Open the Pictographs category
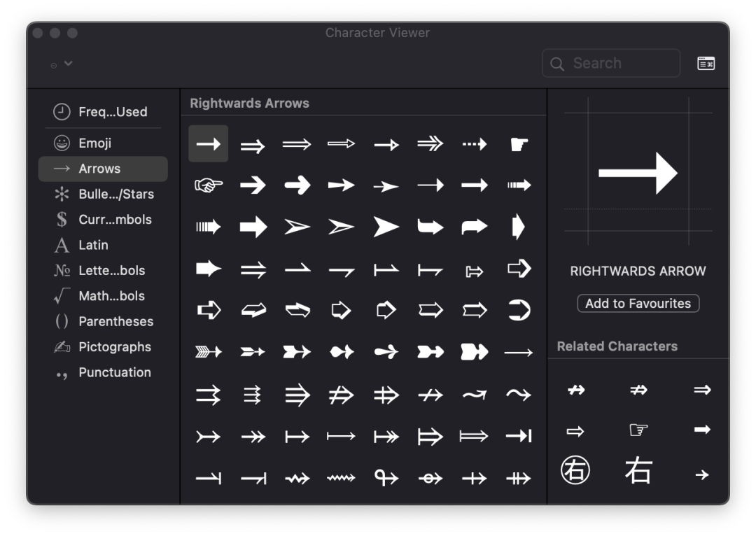 coord(103,347)
